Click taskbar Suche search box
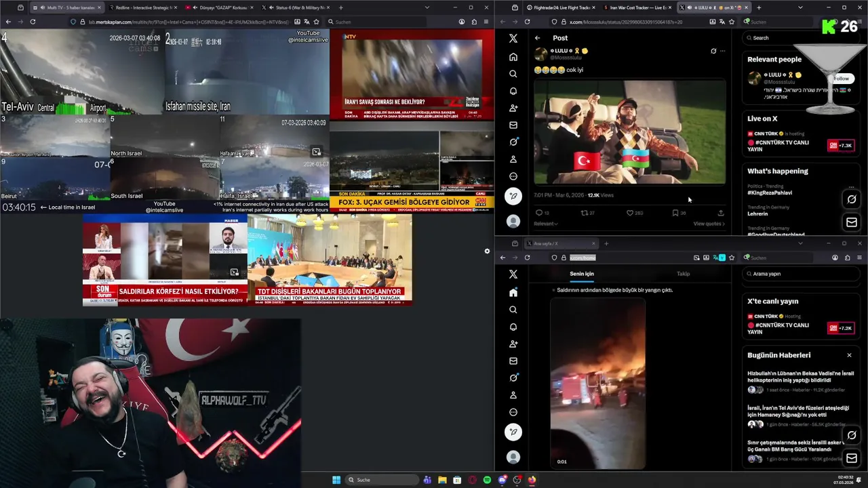This screenshot has height=488, width=868. [x=380, y=480]
